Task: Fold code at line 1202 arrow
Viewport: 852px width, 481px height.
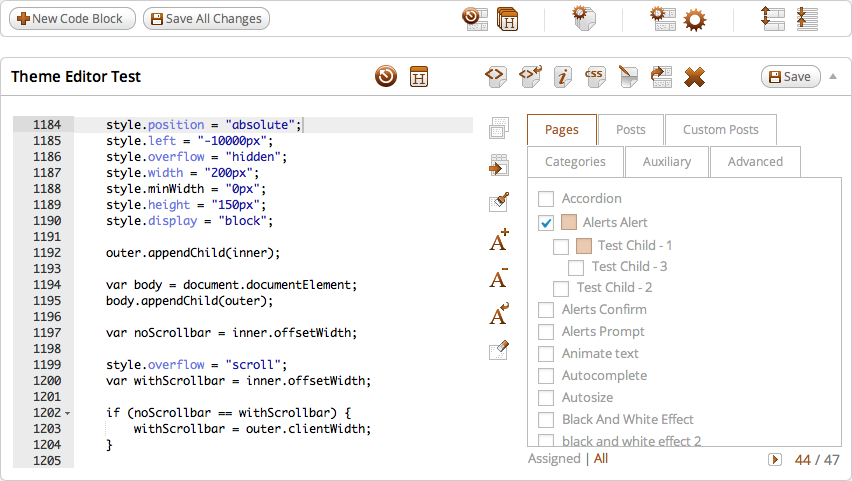Action: (x=67, y=413)
